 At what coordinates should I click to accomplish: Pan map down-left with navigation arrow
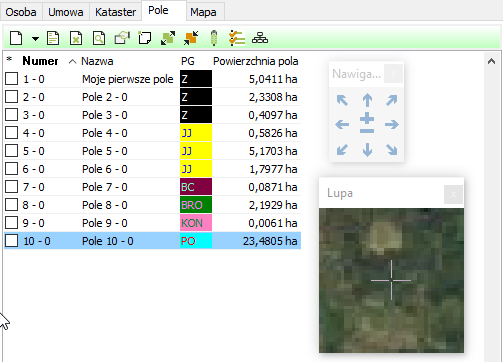342,150
